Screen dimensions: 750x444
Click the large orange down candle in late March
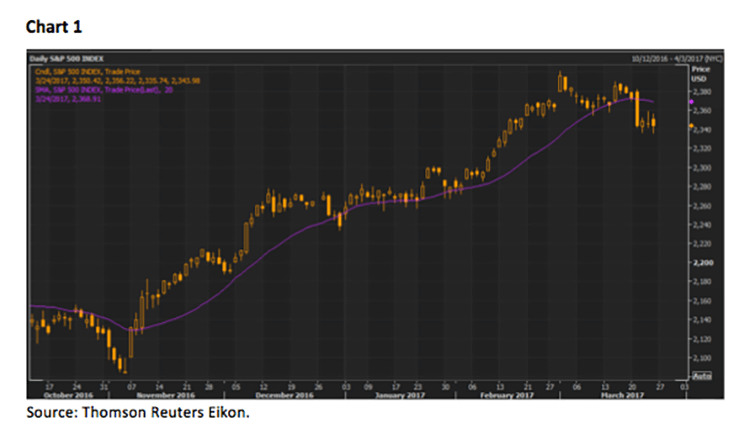tap(637, 109)
